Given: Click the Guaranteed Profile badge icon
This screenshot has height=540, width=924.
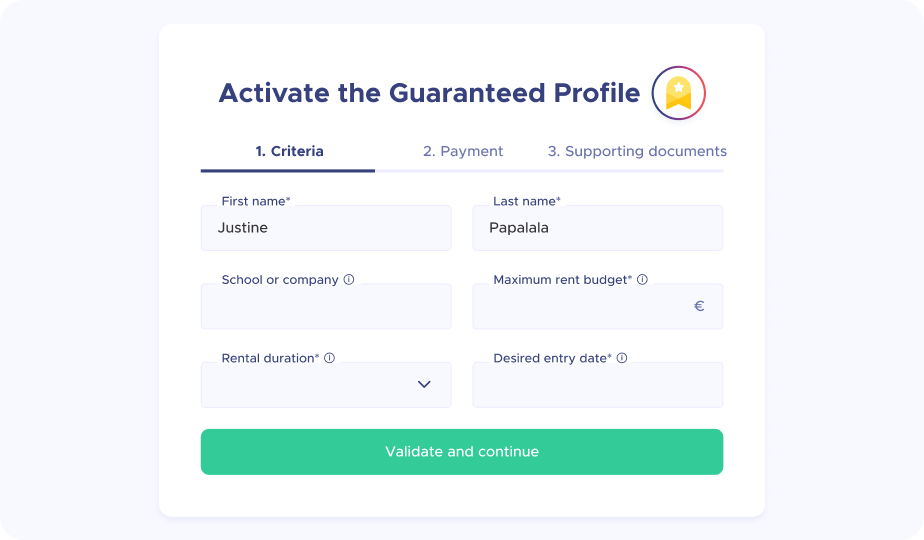Looking at the screenshot, I should point(679,94).
